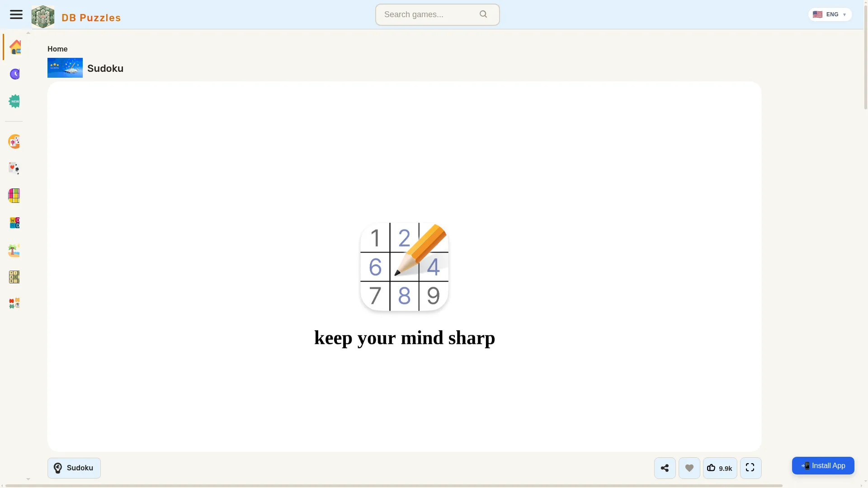Open the palm tree beach sidebar icon
The image size is (868, 488).
click(x=14, y=250)
